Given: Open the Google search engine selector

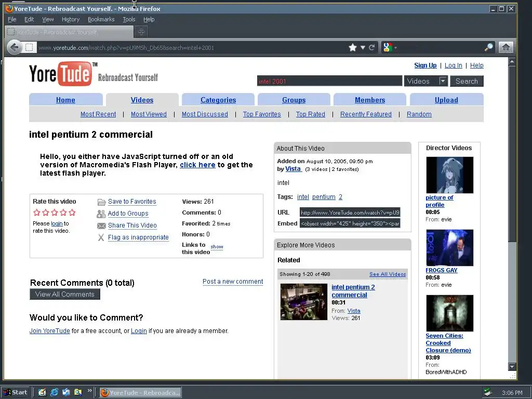Looking at the screenshot, I should pos(389,47).
